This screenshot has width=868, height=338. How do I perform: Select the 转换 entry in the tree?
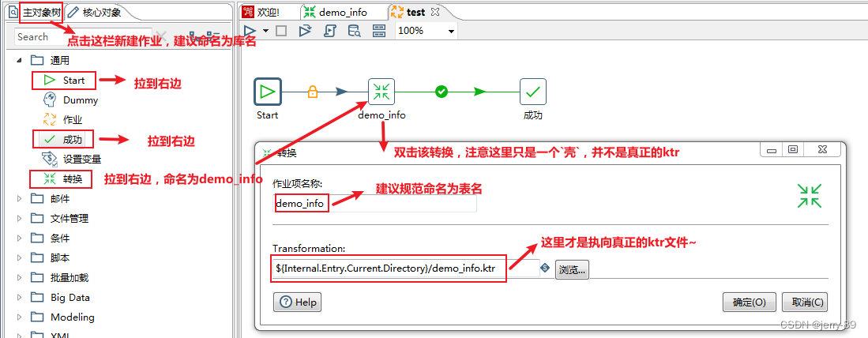pyautogui.click(x=63, y=178)
